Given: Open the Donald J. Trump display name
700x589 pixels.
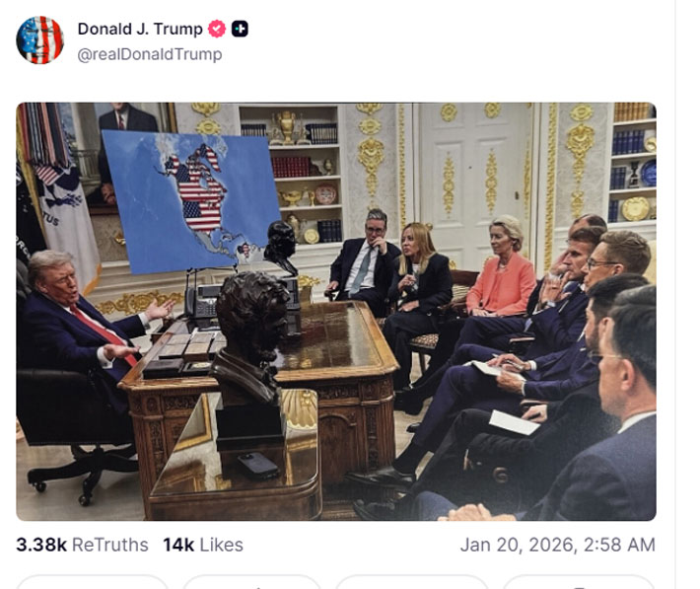Looking at the screenshot, I should (140, 29).
